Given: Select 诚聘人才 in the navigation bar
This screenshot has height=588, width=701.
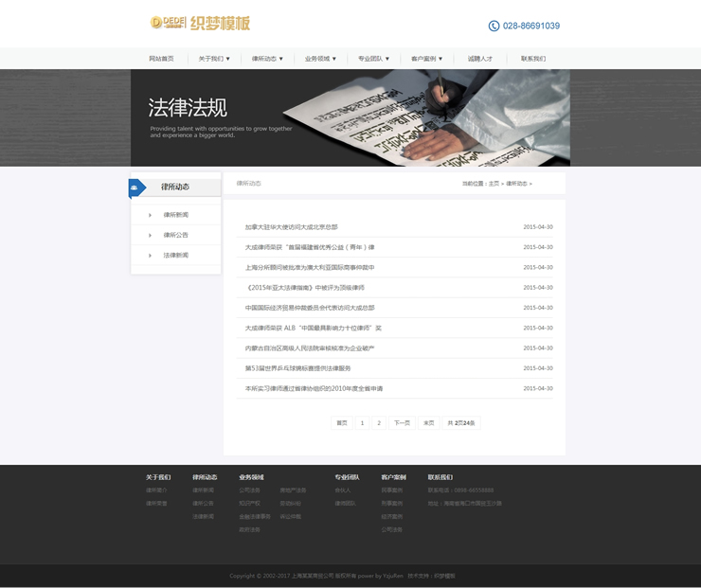Looking at the screenshot, I should [x=479, y=59].
